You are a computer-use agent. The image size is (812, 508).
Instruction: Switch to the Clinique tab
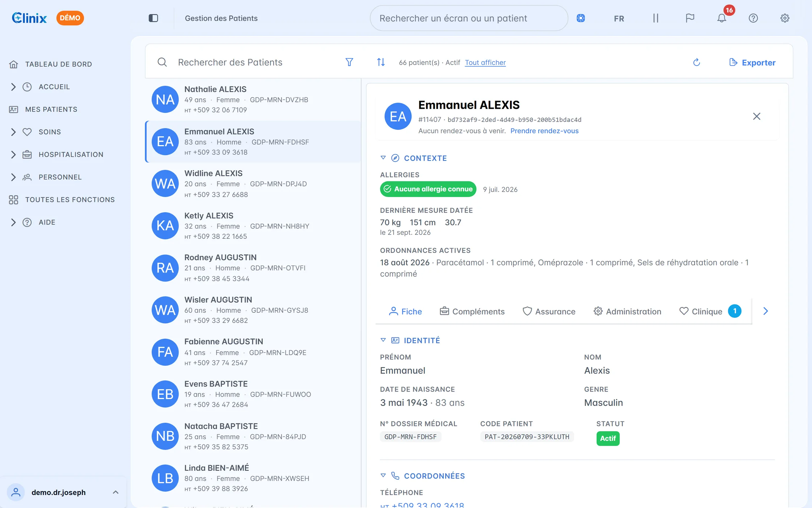tap(710, 311)
